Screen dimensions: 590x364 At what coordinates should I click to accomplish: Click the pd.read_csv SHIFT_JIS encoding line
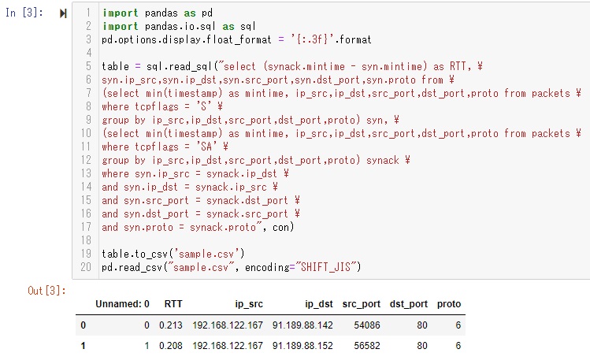coord(232,267)
